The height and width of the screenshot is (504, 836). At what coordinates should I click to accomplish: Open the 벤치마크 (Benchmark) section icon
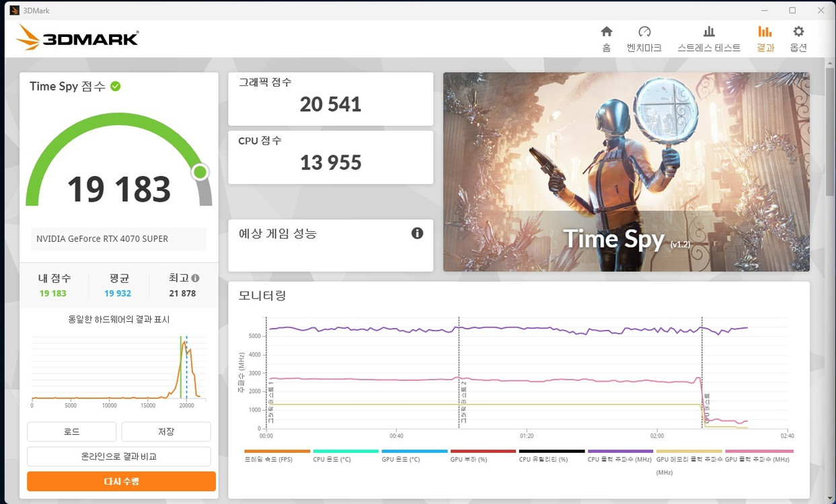coord(644,32)
